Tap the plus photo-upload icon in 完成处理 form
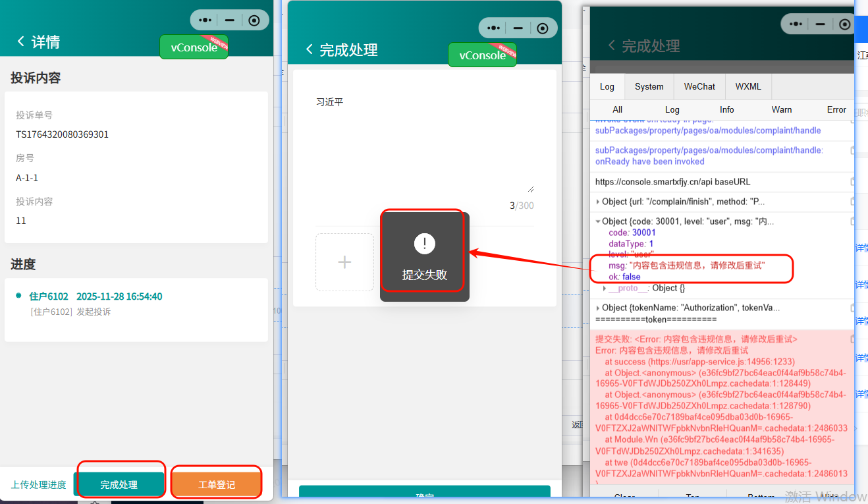The width and height of the screenshot is (868, 504). [x=344, y=262]
